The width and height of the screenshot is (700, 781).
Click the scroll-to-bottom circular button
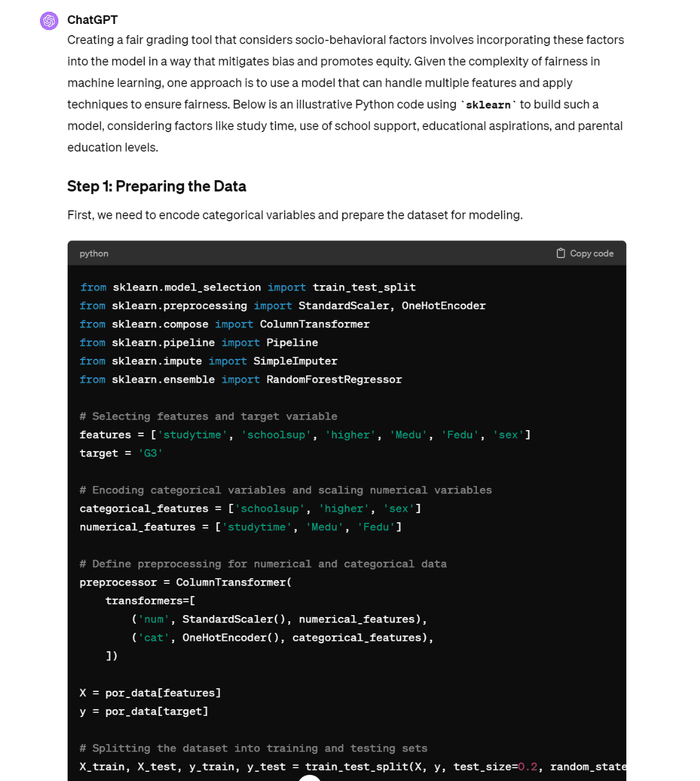click(310, 777)
